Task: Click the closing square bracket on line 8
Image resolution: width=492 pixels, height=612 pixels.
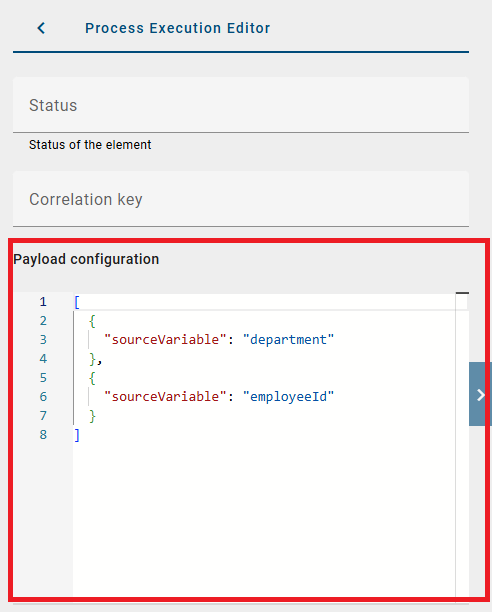Action: [x=77, y=435]
